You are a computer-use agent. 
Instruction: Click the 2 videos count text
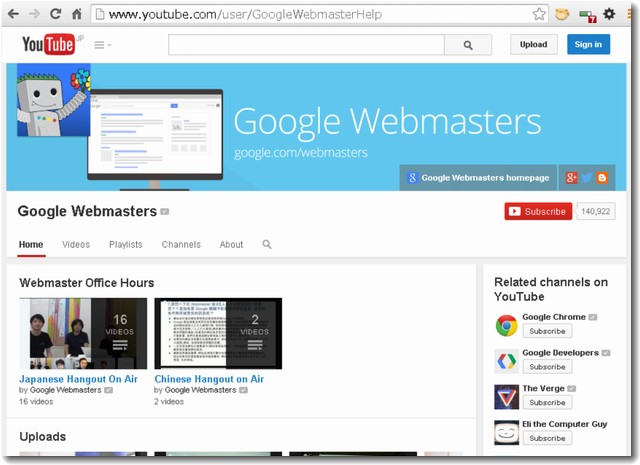point(169,401)
